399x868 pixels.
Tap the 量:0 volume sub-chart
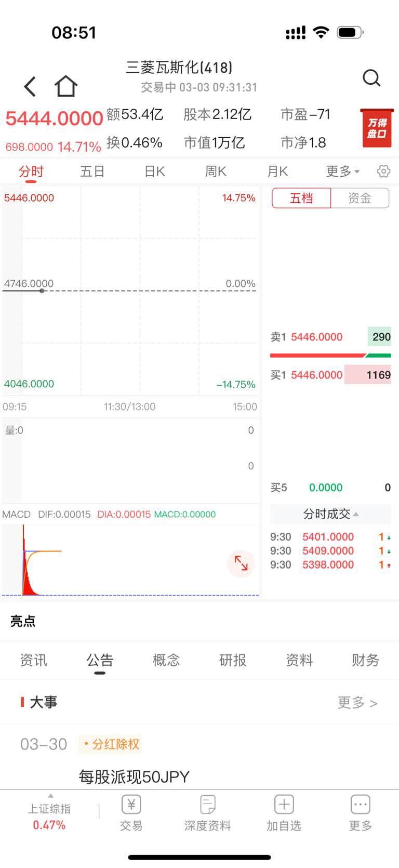pos(130,461)
